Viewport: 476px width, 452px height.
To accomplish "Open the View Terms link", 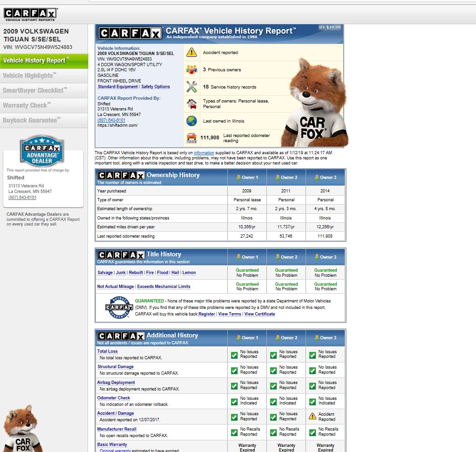I will pos(230,314).
